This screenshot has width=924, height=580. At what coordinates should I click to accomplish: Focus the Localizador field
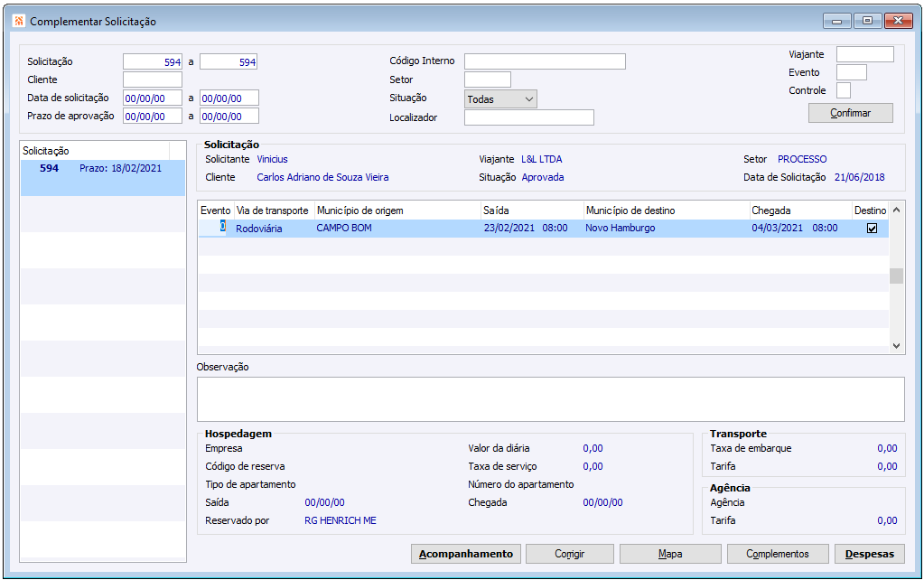pyautogui.click(x=528, y=117)
